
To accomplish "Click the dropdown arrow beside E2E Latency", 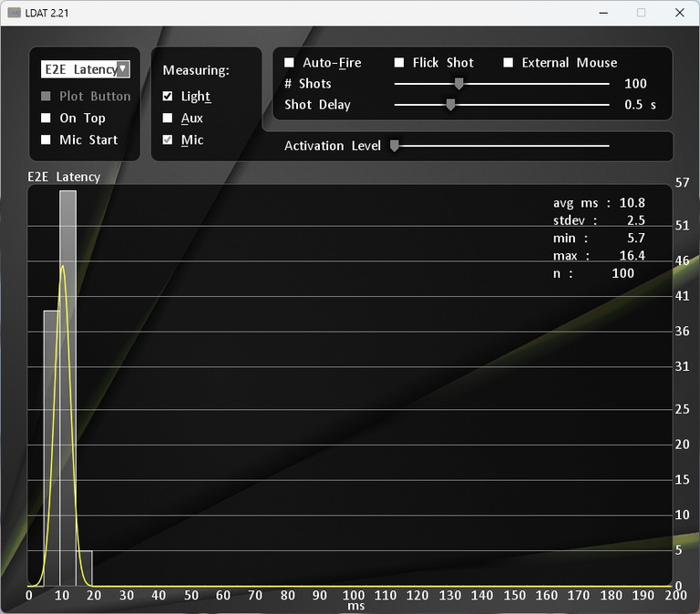I will point(123,69).
